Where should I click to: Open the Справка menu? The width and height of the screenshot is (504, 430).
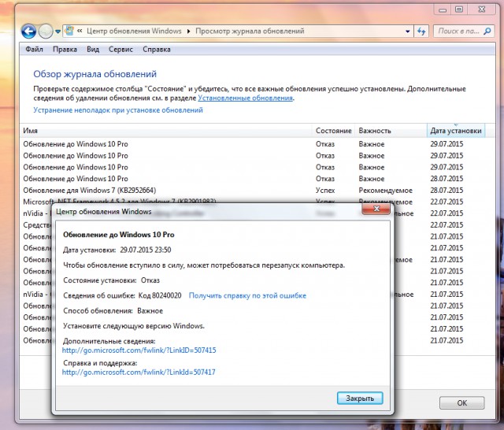(157, 50)
